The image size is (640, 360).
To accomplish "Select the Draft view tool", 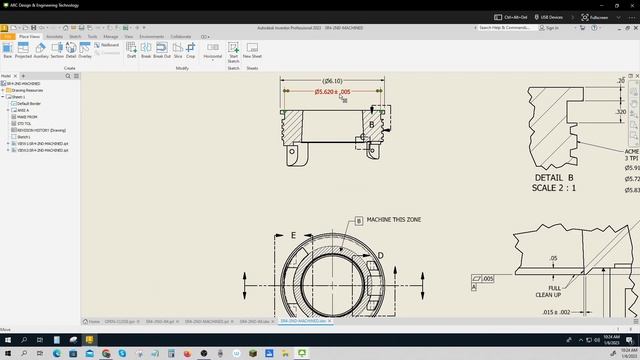I will coord(131,50).
